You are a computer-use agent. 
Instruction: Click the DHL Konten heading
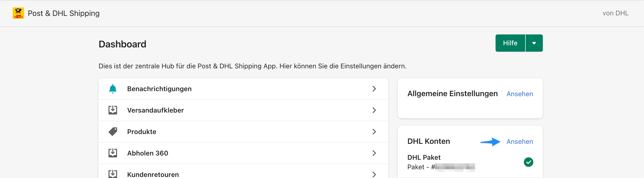click(429, 141)
